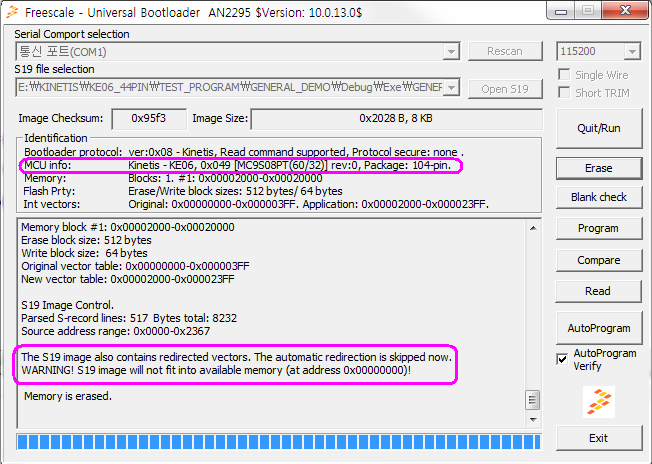Click 'New vector table' log line
The image size is (652, 464).
tap(128, 279)
